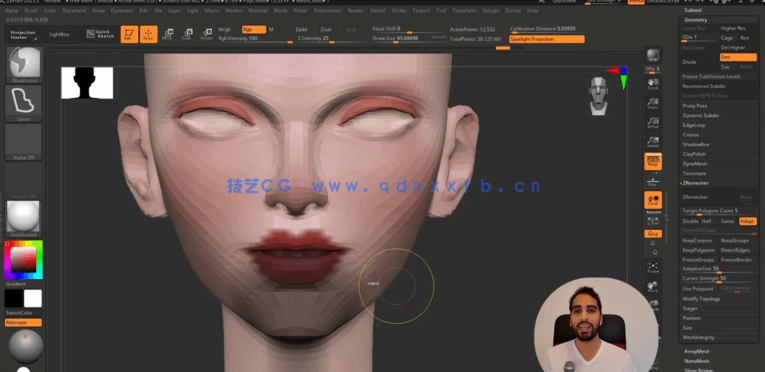The width and height of the screenshot is (765, 372).
Task: Click the Projection Master button
Action: tap(23, 35)
